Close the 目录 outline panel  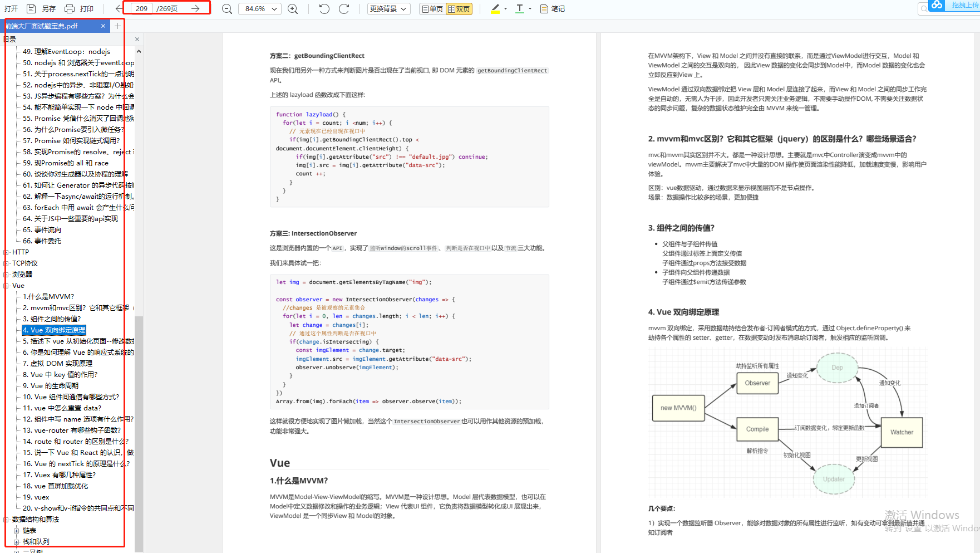(137, 40)
